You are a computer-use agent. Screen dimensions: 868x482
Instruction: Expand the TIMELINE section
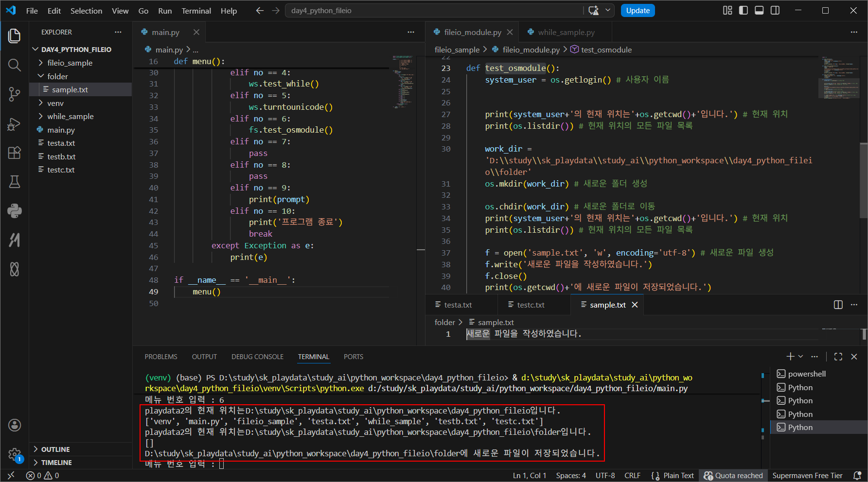pyautogui.click(x=81, y=463)
